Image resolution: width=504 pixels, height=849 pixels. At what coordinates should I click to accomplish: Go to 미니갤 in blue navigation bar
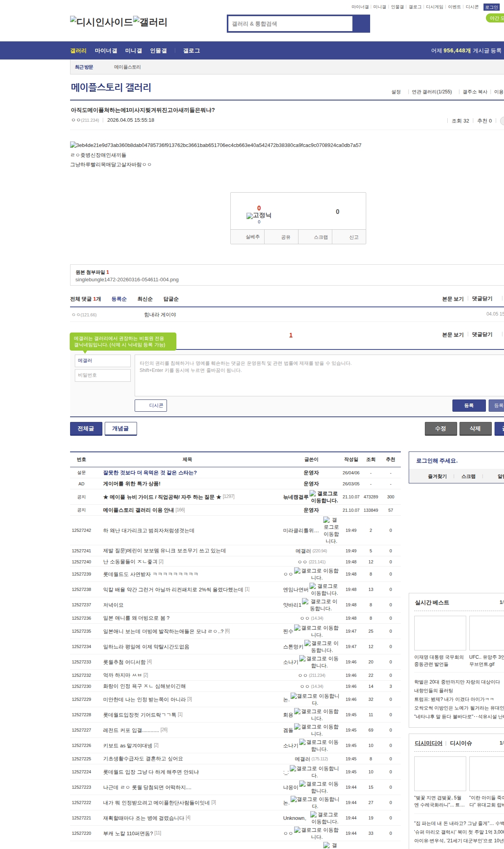point(133,50)
